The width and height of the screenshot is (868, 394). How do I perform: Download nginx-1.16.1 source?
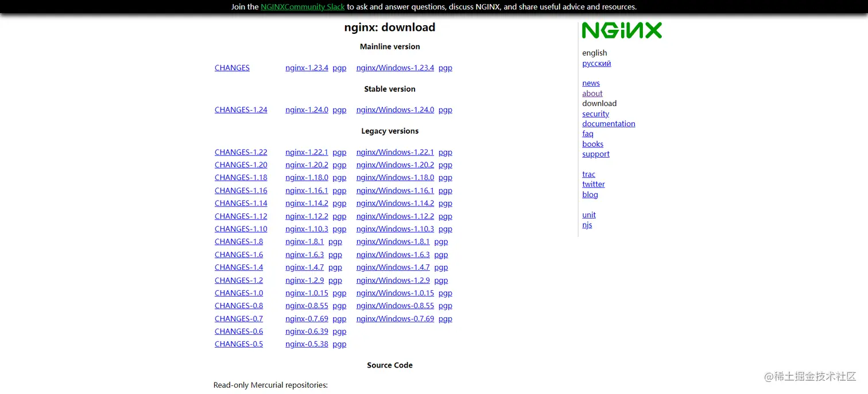click(307, 190)
